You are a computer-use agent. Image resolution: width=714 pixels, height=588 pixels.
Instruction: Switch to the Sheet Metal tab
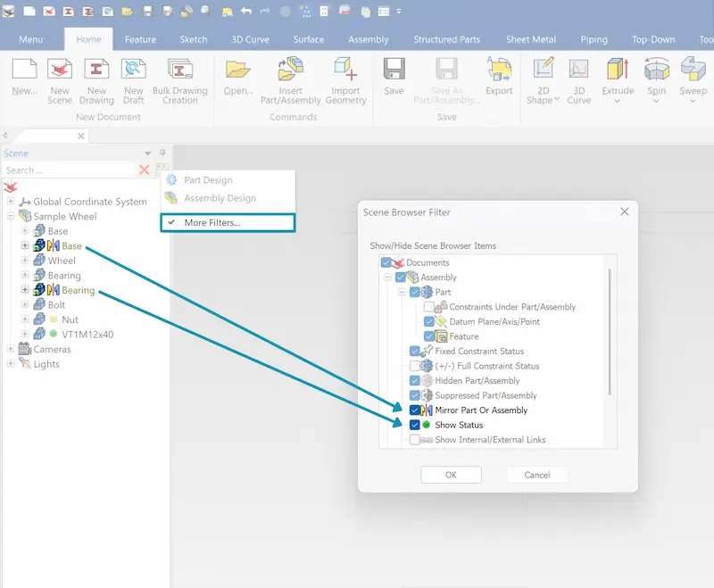pyautogui.click(x=531, y=39)
